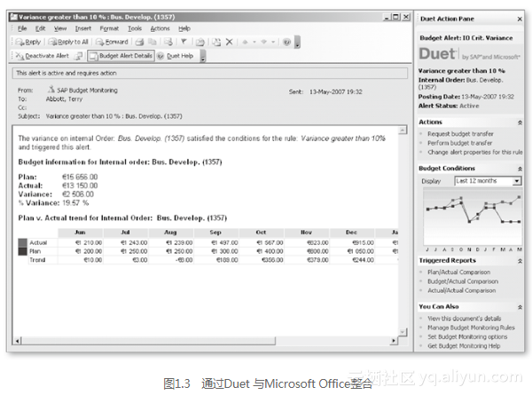Click the alert active info bar
The height and width of the screenshot is (395, 532).
pos(210,73)
